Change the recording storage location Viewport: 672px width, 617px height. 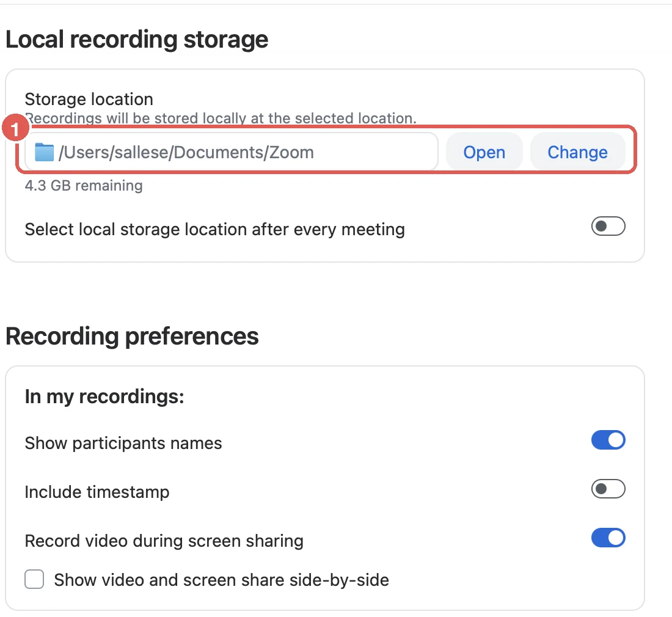click(578, 152)
